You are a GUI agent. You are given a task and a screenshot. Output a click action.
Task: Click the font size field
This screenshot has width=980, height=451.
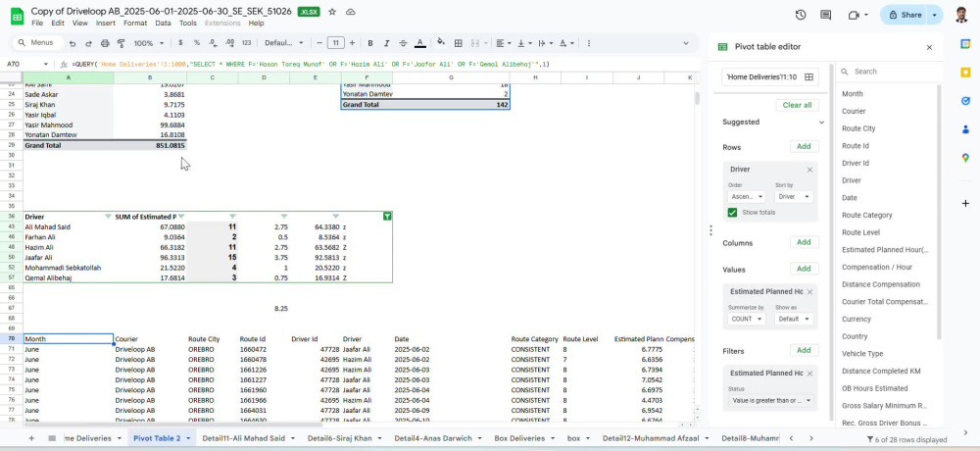click(x=335, y=43)
